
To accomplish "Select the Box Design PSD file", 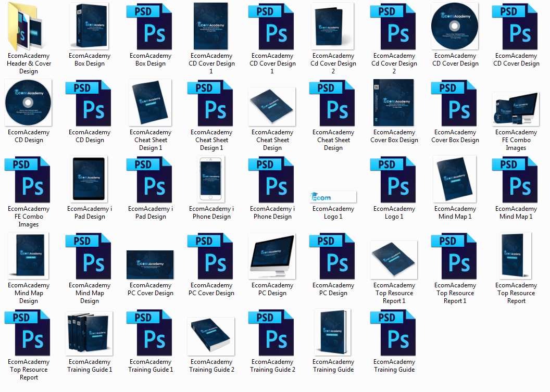I will coord(151,27).
